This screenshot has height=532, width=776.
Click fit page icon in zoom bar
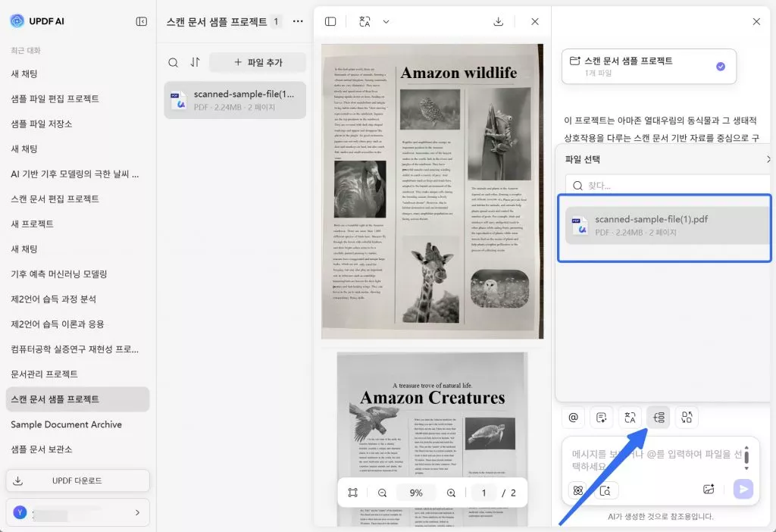352,493
